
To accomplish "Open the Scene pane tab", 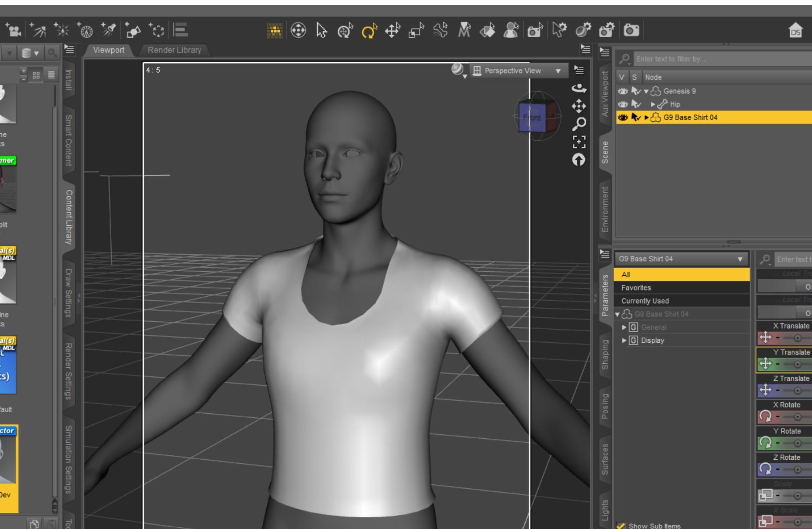I will pos(605,152).
